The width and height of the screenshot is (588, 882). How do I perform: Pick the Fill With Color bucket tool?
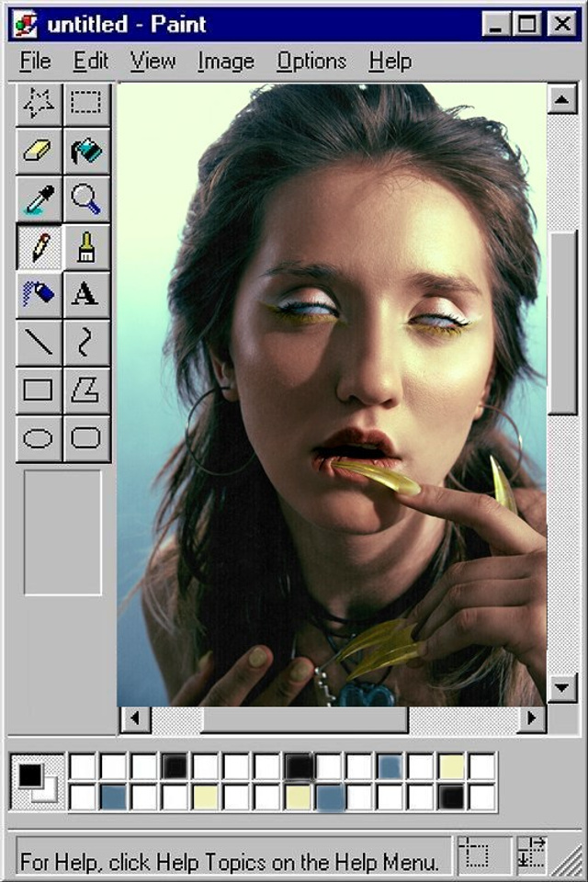point(86,150)
